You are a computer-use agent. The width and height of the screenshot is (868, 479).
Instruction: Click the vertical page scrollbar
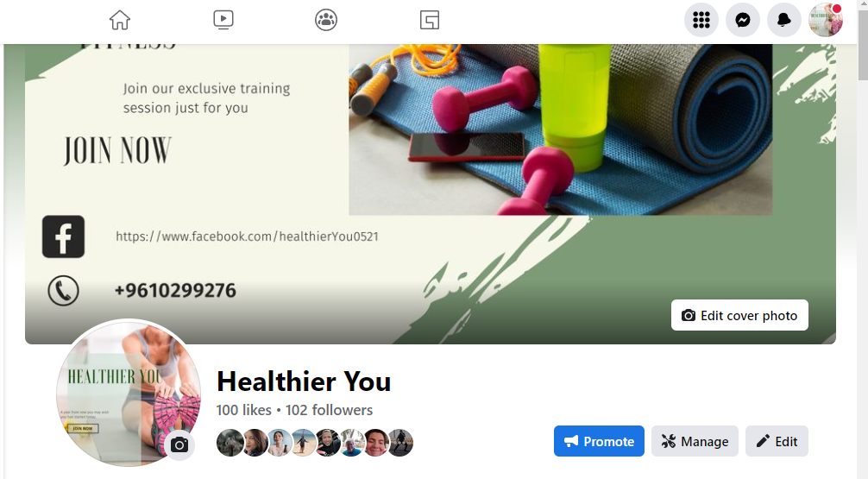tap(863, 239)
